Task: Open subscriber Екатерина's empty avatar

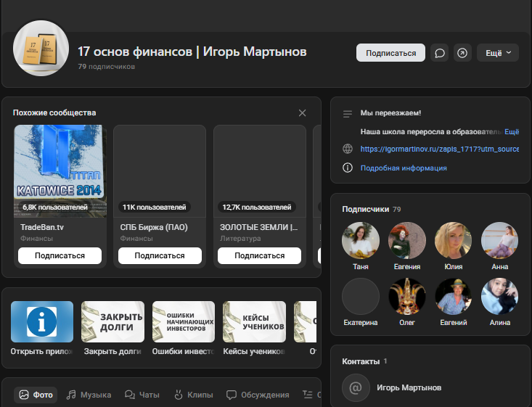Action: pyautogui.click(x=361, y=297)
